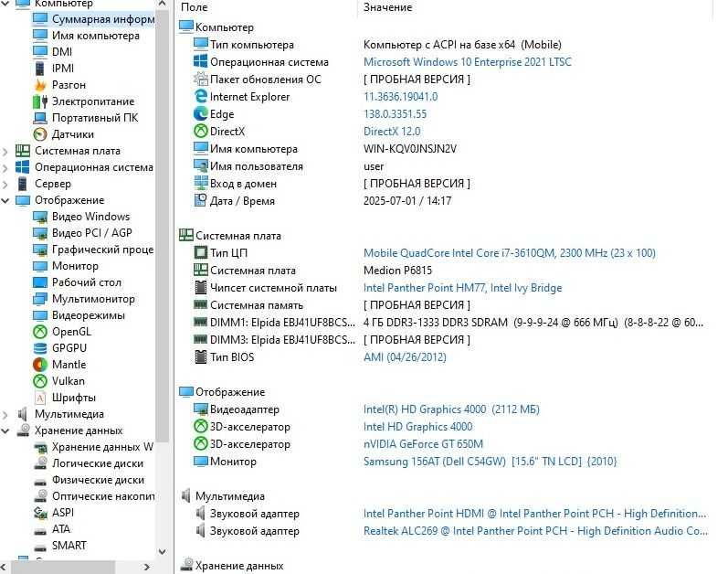Image resolution: width=728 pixels, height=574 pixels.
Task: Open Оптические накопители icon
Action: coord(40,496)
